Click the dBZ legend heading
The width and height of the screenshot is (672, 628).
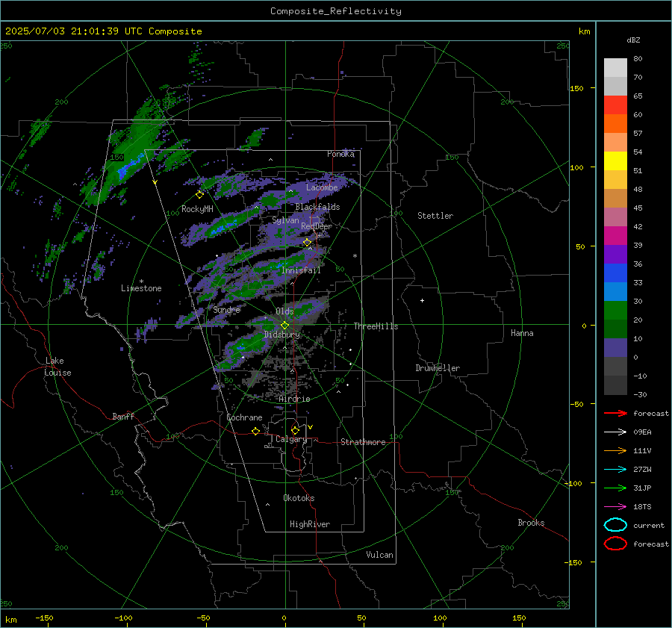click(x=633, y=40)
